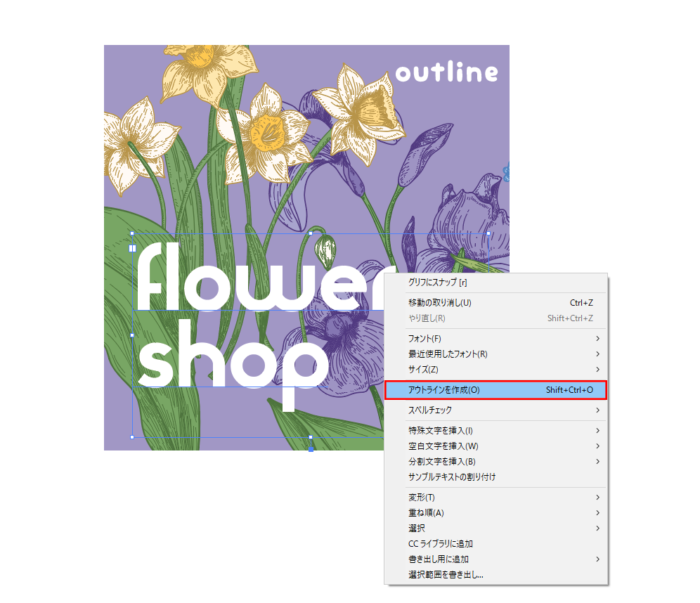Open the 変形(T) submenu
Image resolution: width=700 pixels, height=603 pixels.
click(x=495, y=497)
